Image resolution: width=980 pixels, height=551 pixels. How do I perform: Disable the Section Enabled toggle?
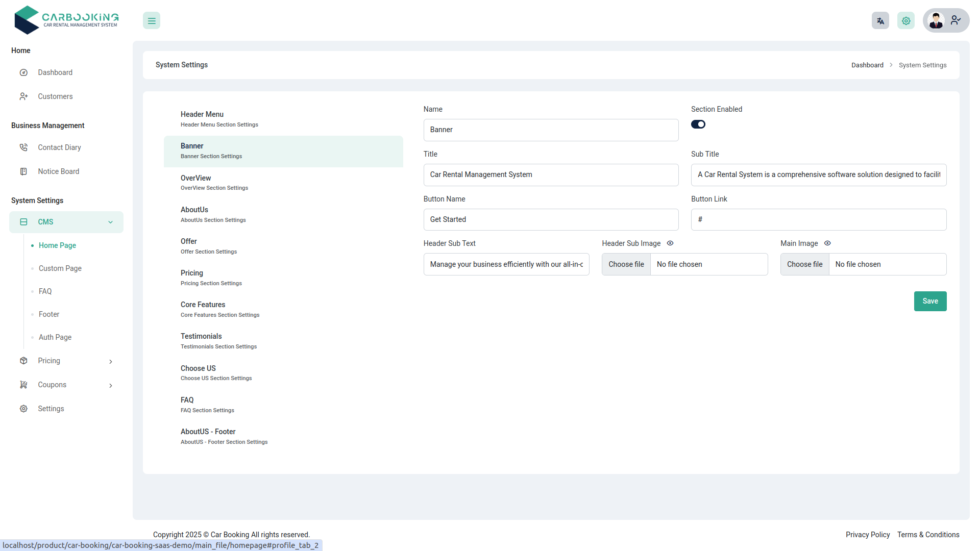click(x=698, y=124)
